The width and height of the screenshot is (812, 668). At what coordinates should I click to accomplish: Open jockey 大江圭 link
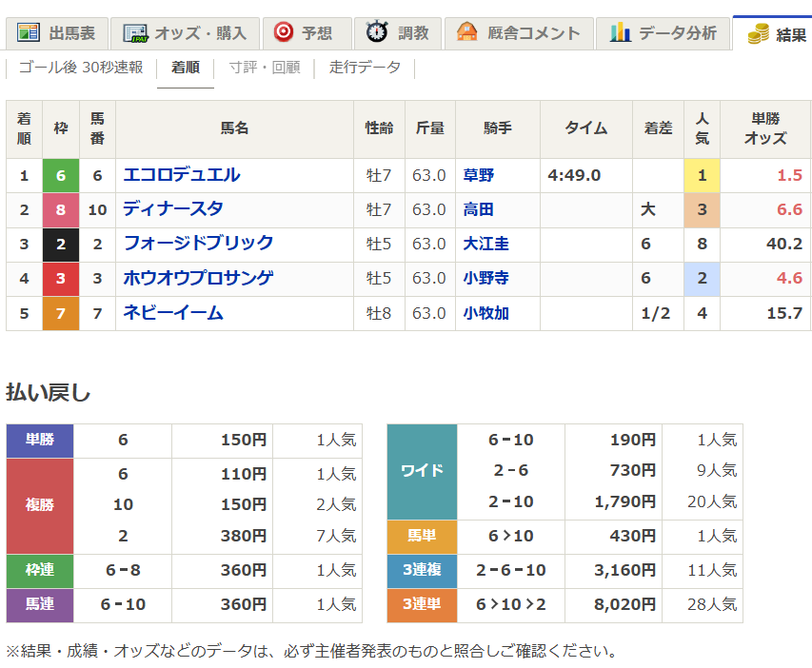point(485,244)
